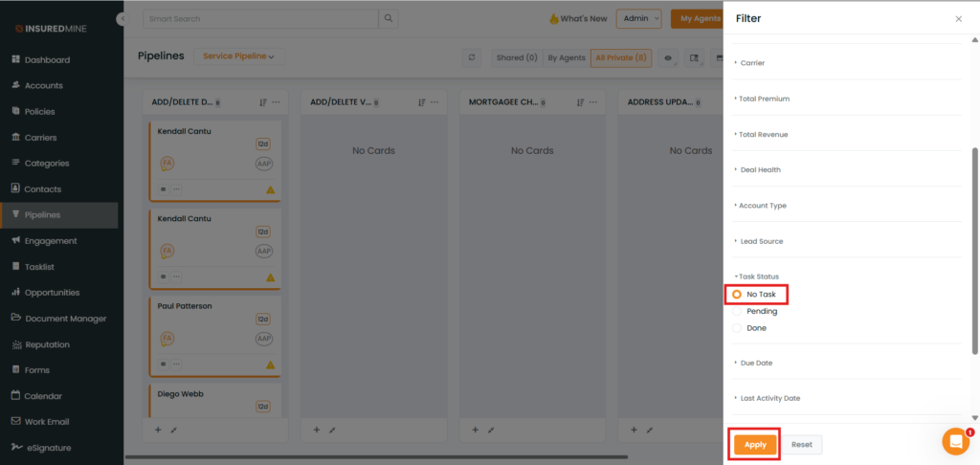
Task: Reset the filter selections
Action: (802, 445)
